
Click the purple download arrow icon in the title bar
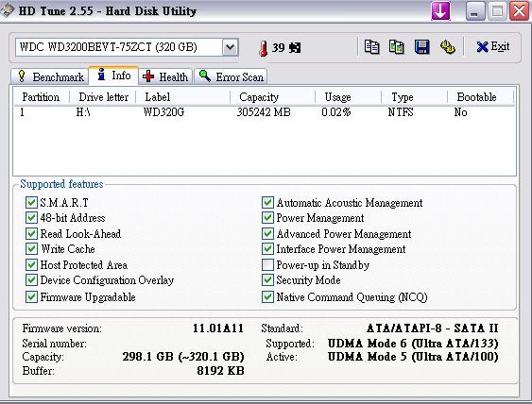tap(440, 10)
